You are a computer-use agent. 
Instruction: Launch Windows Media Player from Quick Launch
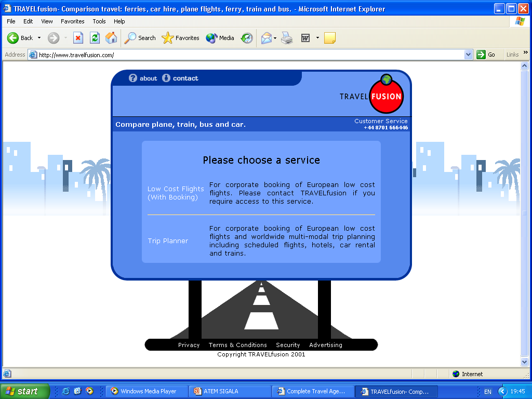(89, 391)
